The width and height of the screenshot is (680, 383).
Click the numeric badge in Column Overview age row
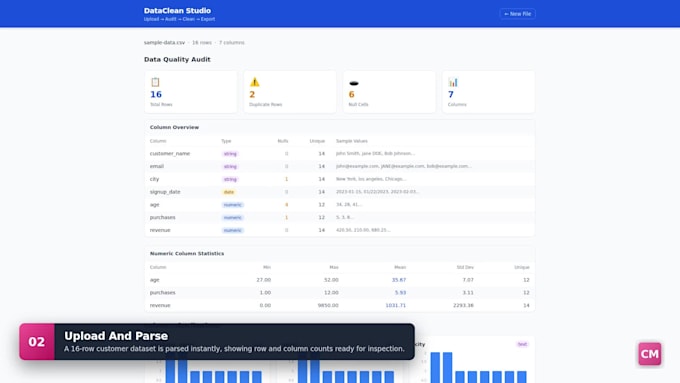(233, 205)
